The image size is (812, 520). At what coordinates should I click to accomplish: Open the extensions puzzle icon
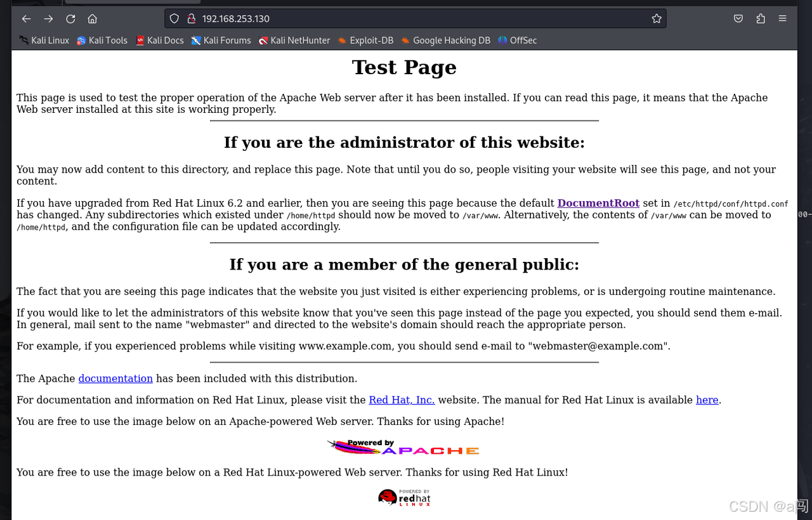pos(761,18)
